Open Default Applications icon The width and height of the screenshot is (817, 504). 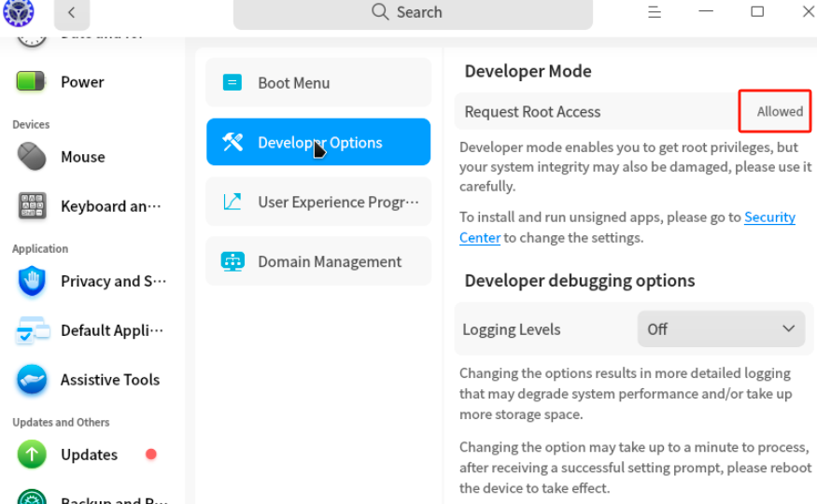[32, 330]
